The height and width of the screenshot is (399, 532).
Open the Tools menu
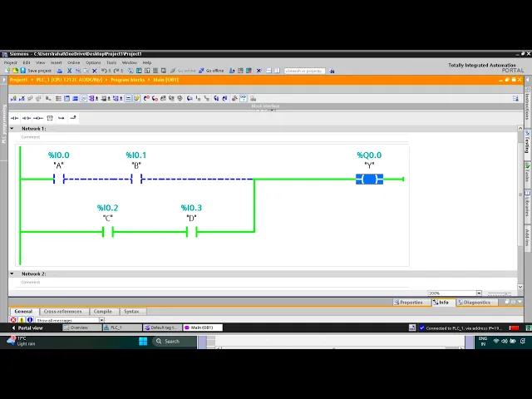pyautogui.click(x=111, y=63)
